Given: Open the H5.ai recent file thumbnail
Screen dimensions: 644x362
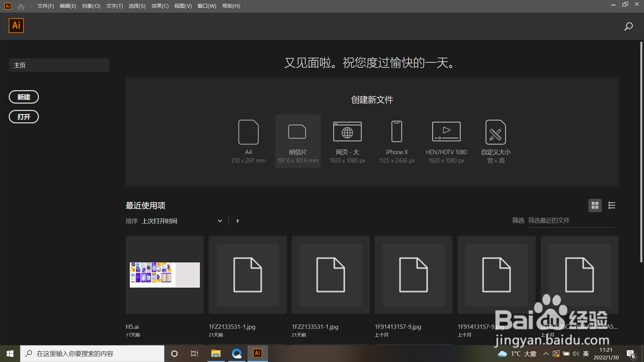Looking at the screenshot, I should [165, 275].
